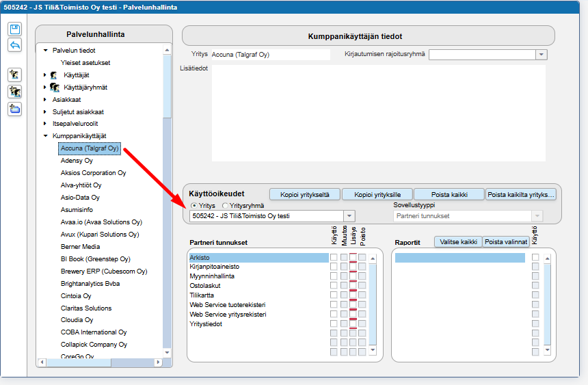
Task: Click Poista valinnat button
Action: [506, 241]
